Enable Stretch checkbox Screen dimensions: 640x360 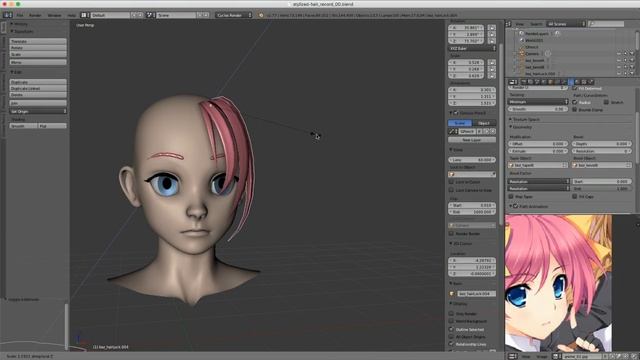pyautogui.click(x=606, y=102)
